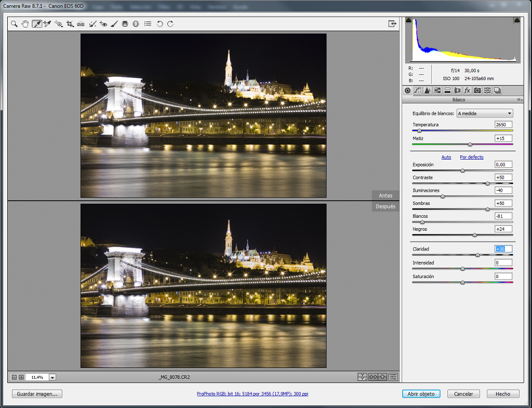
Task: Select the Spot Removal tool
Action: pyautogui.click(x=92, y=24)
